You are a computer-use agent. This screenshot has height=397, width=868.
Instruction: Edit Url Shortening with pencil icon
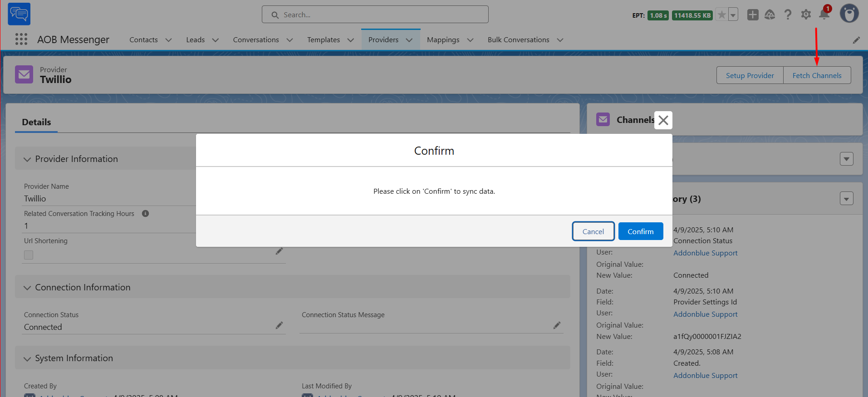279,251
